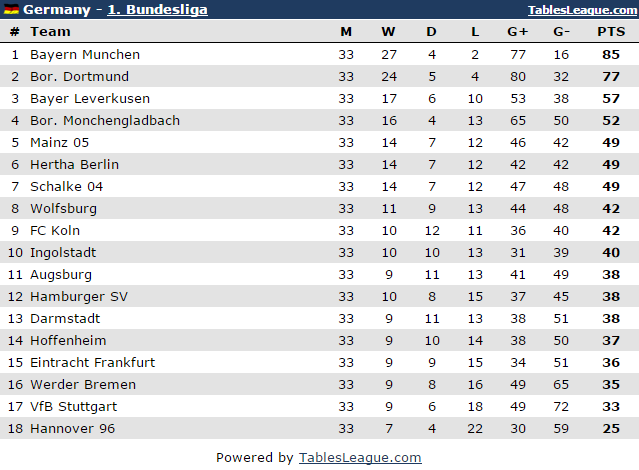Image resolution: width=639 pixels, height=470 pixels.
Task: Click Hannover 96 at table bottom
Action: [x=72, y=428]
